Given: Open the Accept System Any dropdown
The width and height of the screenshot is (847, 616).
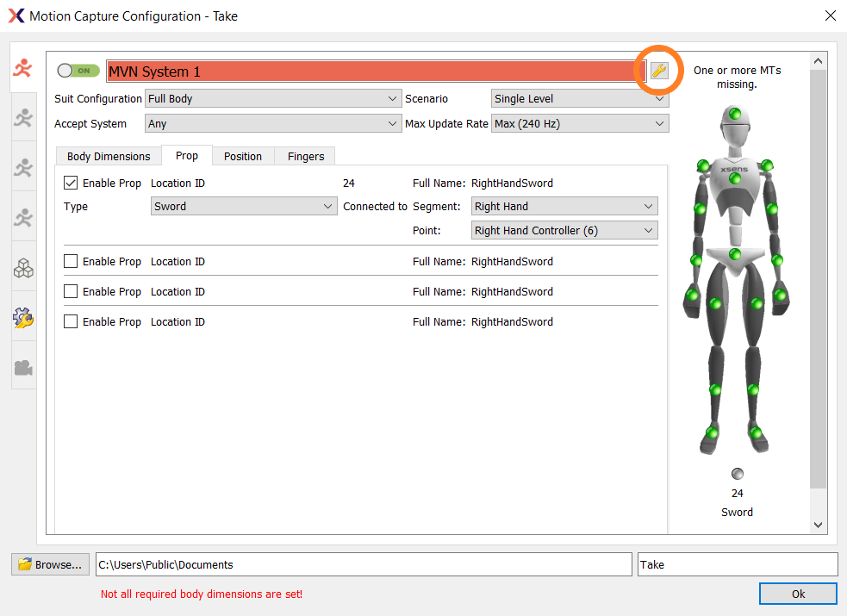Looking at the screenshot, I should [x=273, y=124].
